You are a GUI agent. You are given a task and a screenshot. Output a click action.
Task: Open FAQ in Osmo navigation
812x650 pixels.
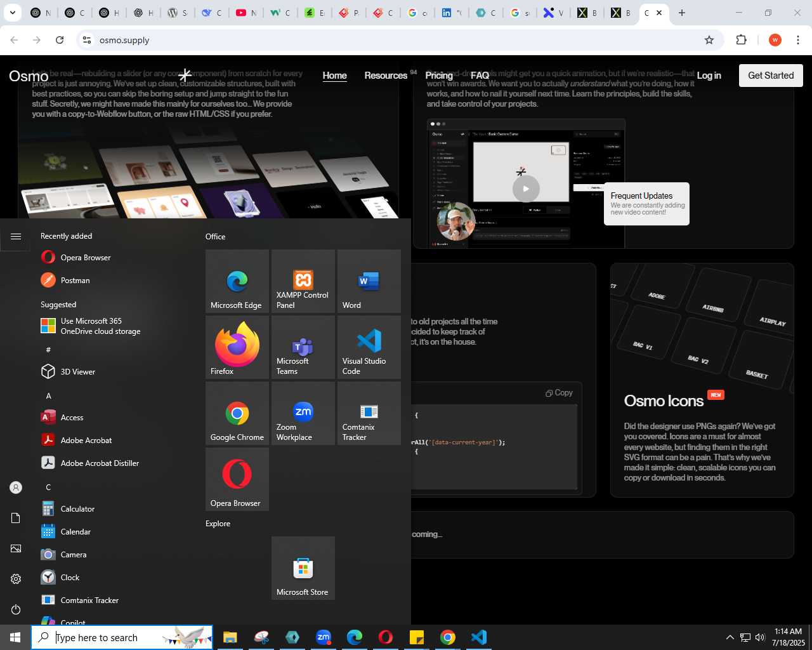[480, 76]
